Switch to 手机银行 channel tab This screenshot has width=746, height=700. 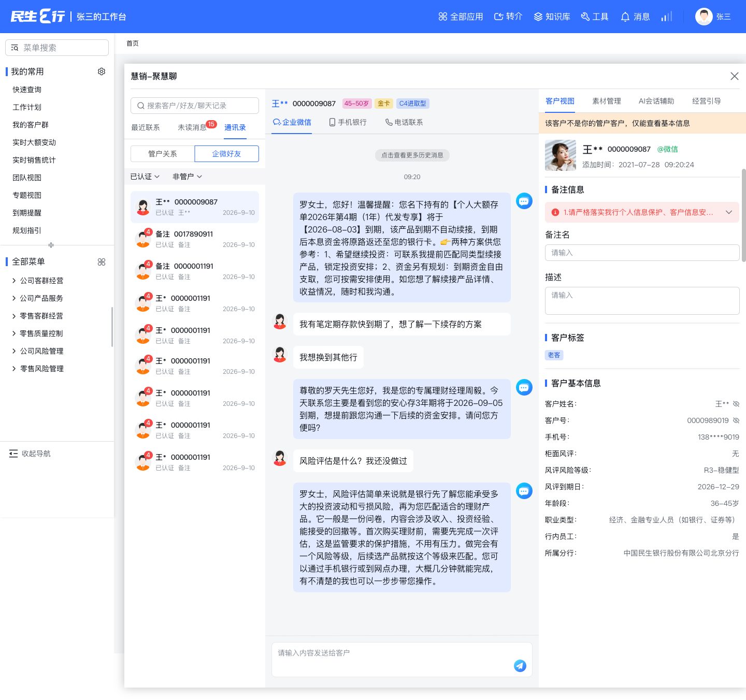[348, 122]
